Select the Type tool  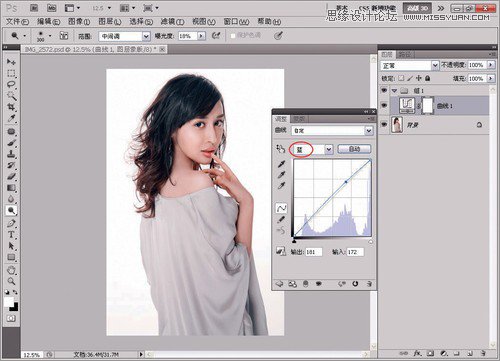point(11,235)
